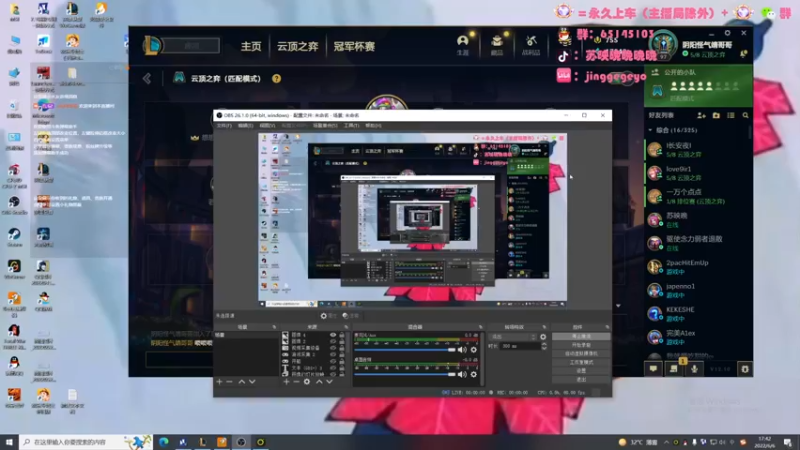The image size is (800, 450).
Task: Open OBS Edit menu
Action: coord(245,126)
